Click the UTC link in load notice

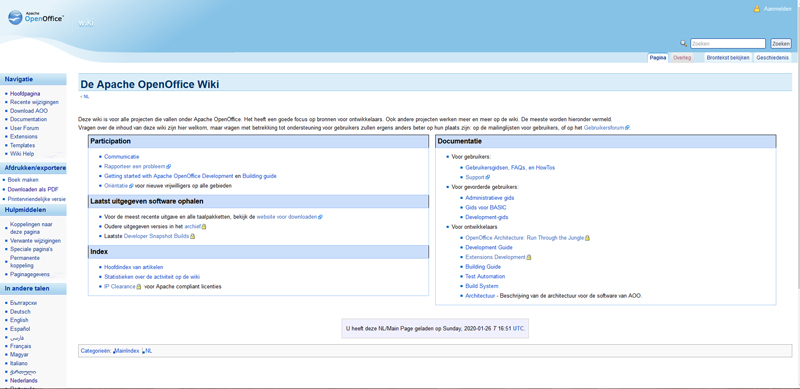pyautogui.click(x=518, y=329)
